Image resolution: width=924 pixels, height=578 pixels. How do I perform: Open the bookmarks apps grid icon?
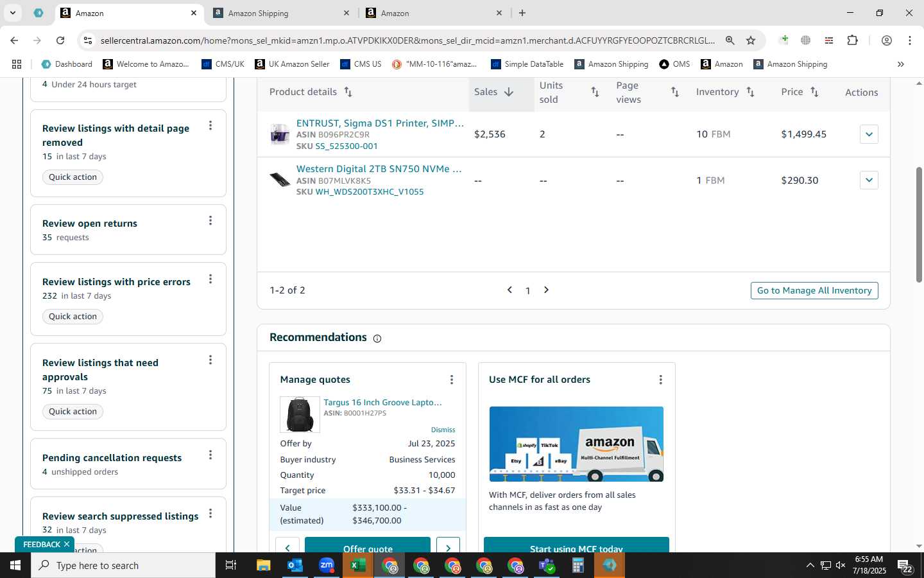click(17, 64)
